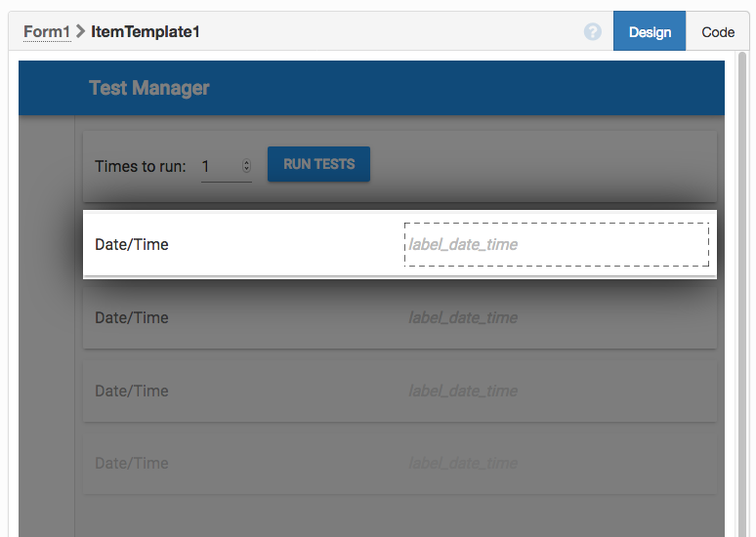Click the Times to run stepper arrows

point(246,166)
